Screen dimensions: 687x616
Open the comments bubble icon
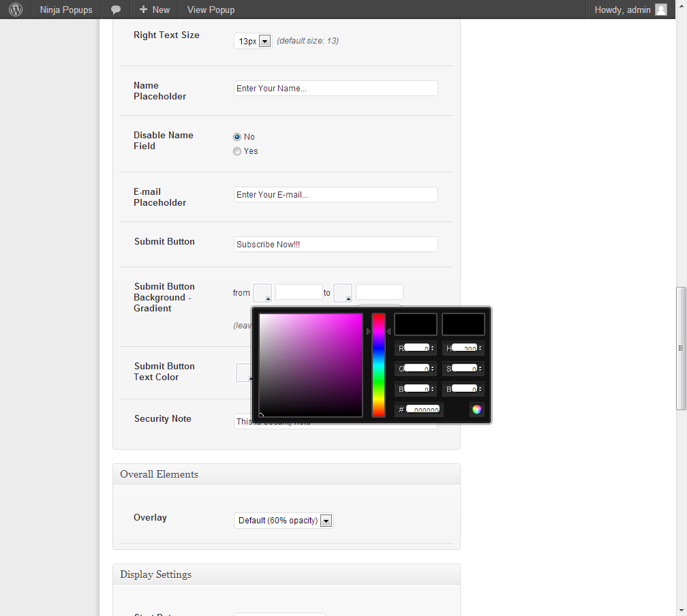(x=116, y=10)
